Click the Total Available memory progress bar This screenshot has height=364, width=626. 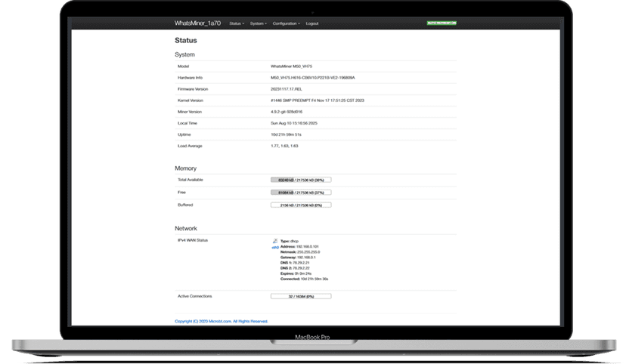coord(301,180)
